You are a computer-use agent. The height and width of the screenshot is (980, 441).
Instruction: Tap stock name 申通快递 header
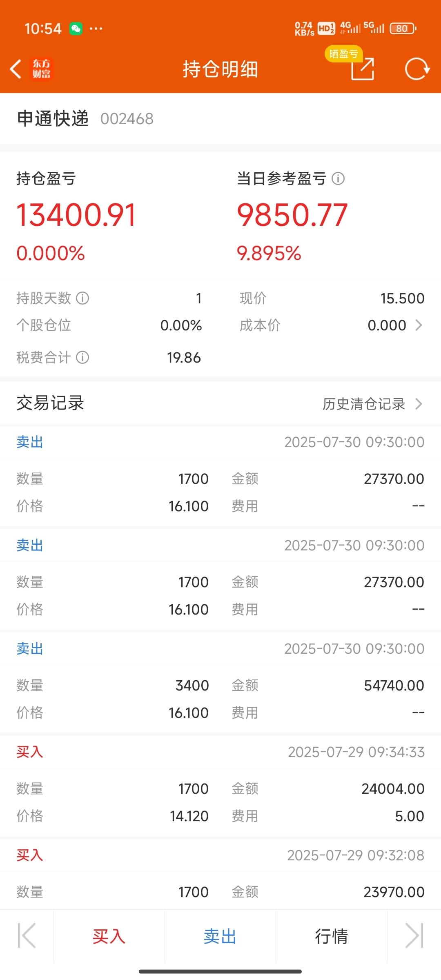(53, 119)
